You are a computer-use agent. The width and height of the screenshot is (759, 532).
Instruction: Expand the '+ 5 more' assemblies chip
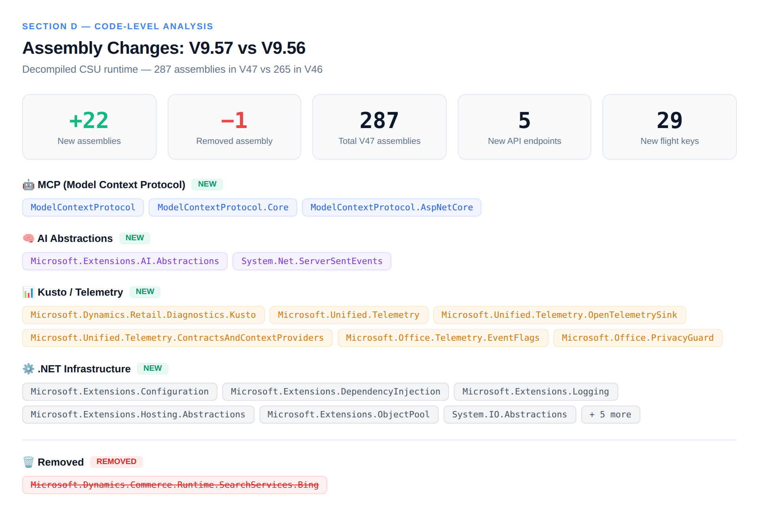[x=610, y=415]
